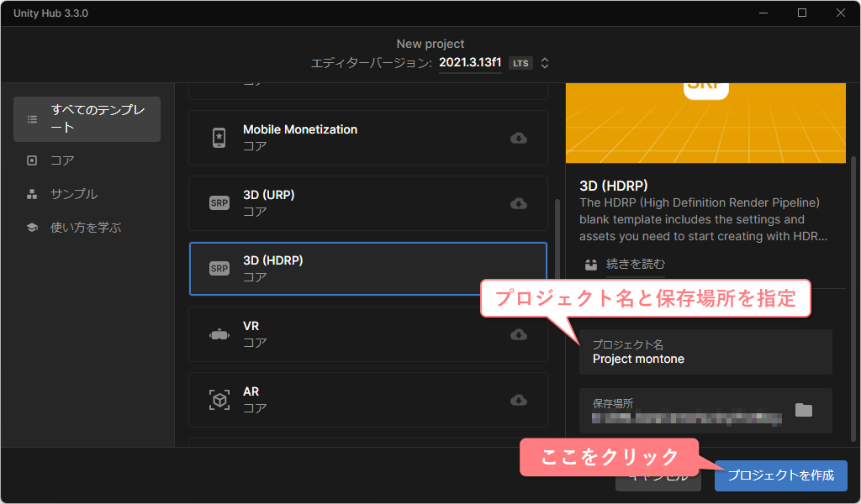Open the editor version selector arrows
861x504 pixels.
coord(545,63)
